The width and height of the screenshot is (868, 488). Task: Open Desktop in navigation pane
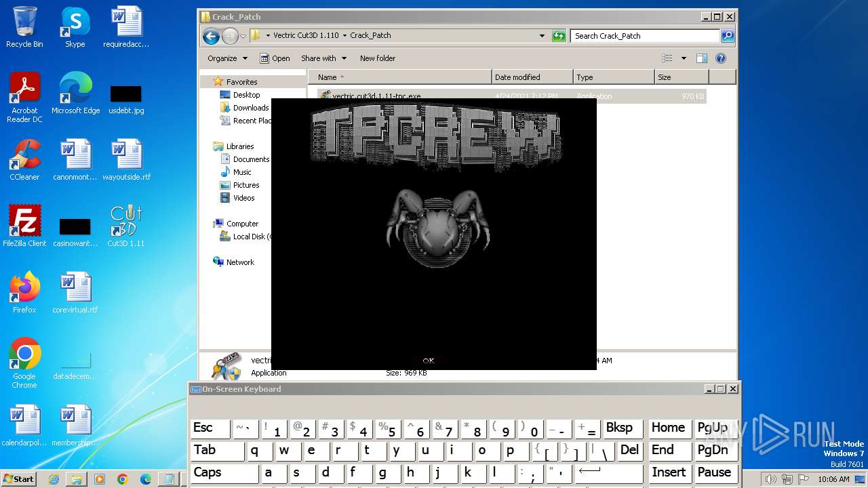coord(246,95)
